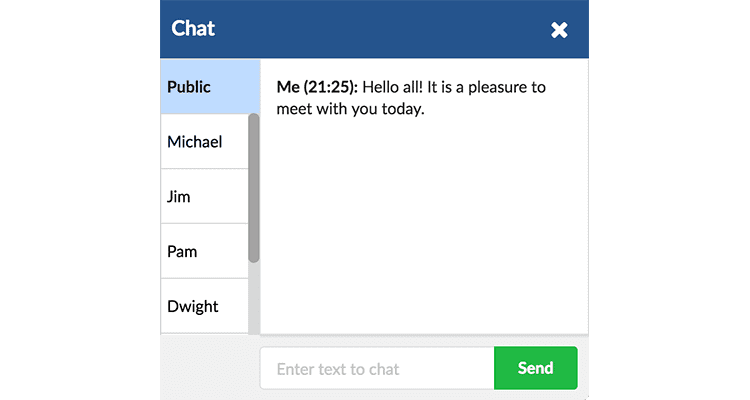The image size is (750, 400).
Task: Click the blank blue header bar area
Action: pyautogui.click(x=380, y=30)
